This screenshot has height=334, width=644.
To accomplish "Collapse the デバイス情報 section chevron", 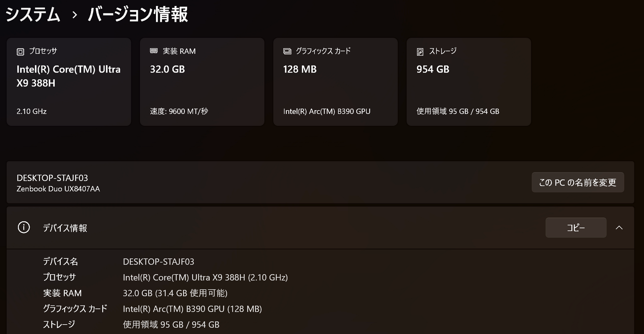I will point(619,228).
